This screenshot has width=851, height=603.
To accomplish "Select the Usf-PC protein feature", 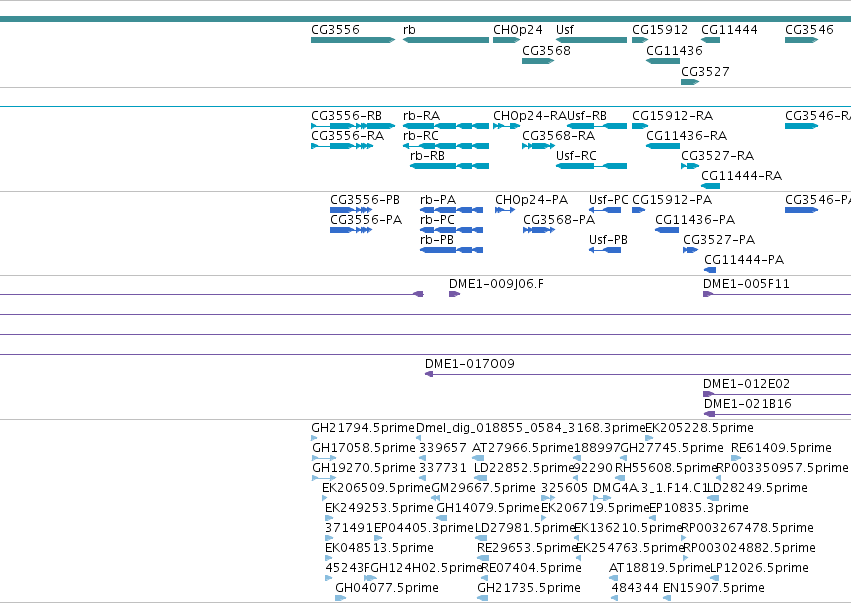I will click(x=605, y=210).
